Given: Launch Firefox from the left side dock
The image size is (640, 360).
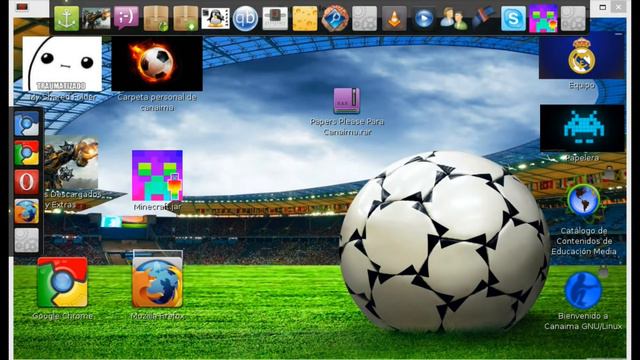Looking at the screenshot, I should point(27,211).
